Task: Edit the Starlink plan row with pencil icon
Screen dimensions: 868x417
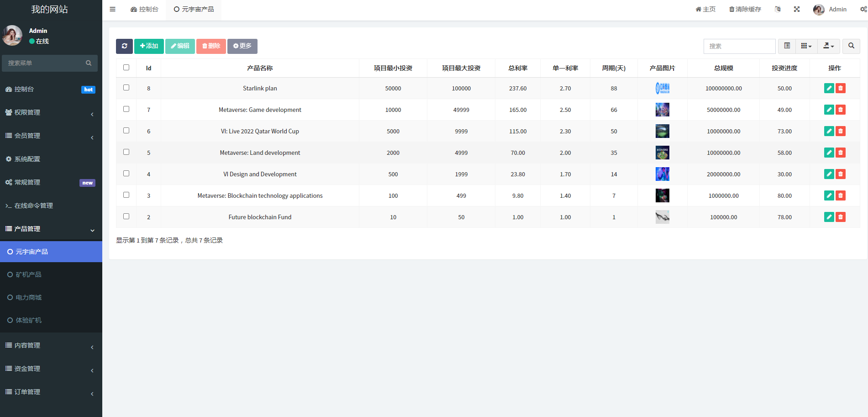Action: pos(829,88)
